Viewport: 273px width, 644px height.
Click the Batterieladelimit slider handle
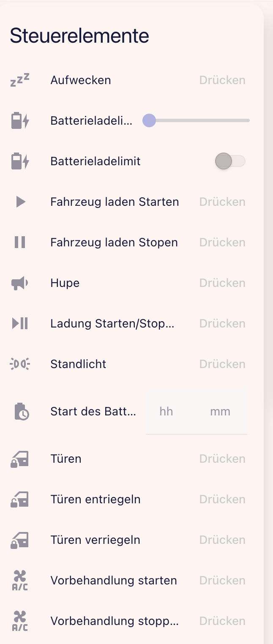[x=149, y=120]
